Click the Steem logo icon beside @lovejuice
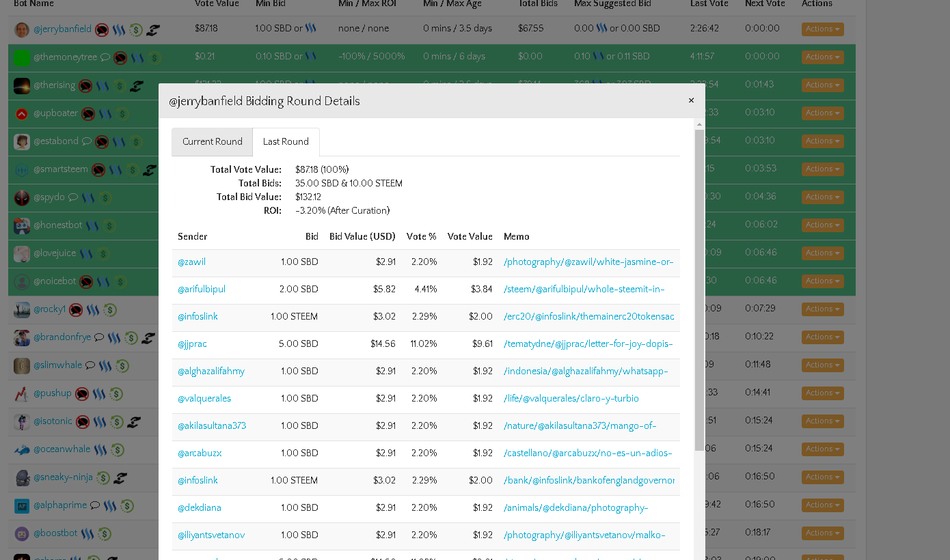This screenshot has width=950, height=560. (x=86, y=253)
